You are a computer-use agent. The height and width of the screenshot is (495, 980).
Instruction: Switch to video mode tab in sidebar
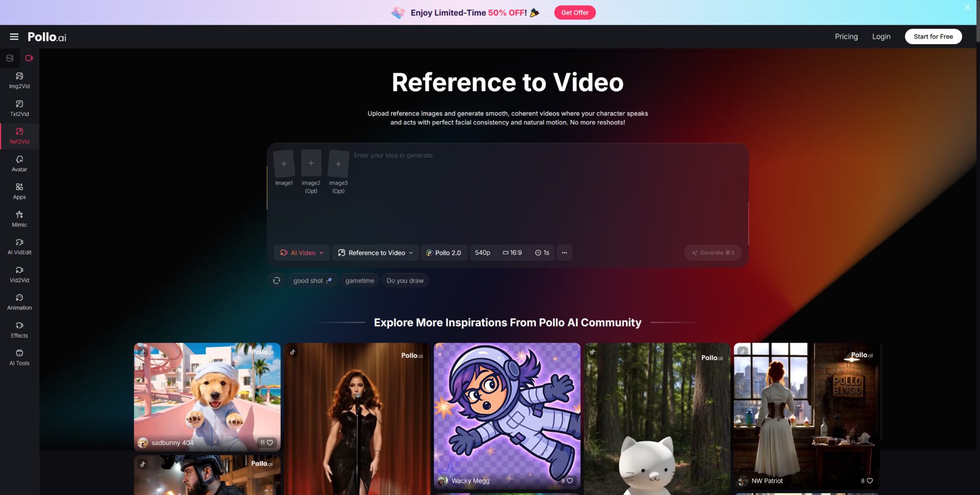point(29,58)
